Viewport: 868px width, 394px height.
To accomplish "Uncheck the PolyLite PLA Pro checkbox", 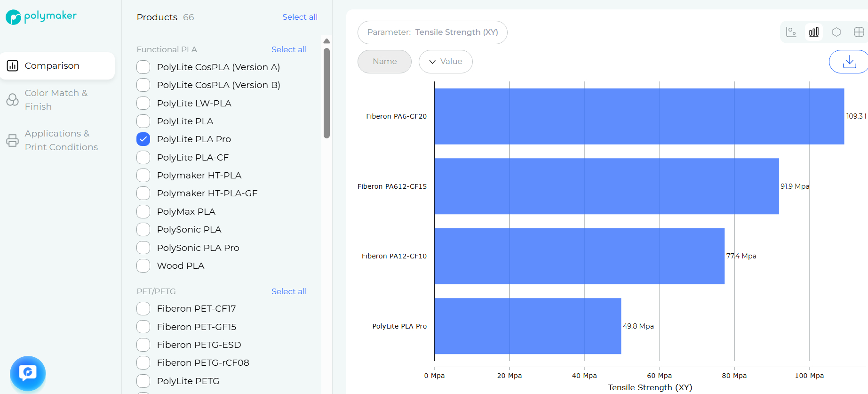I will [143, 139].
